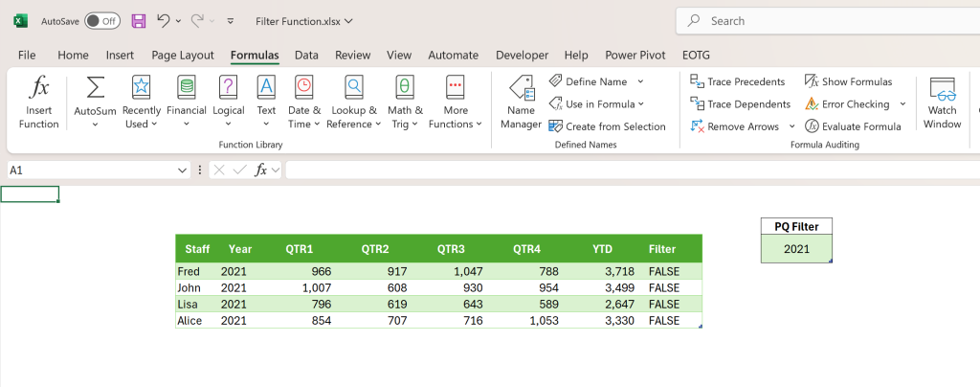Switch to the Automate tab
This screenshot has width=980, height=387.
453,55
